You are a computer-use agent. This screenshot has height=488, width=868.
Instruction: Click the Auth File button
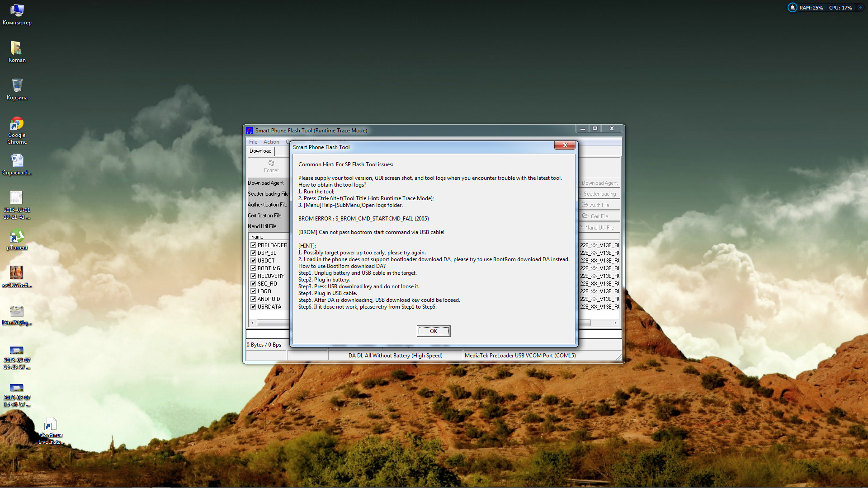(x=599, y=205)
